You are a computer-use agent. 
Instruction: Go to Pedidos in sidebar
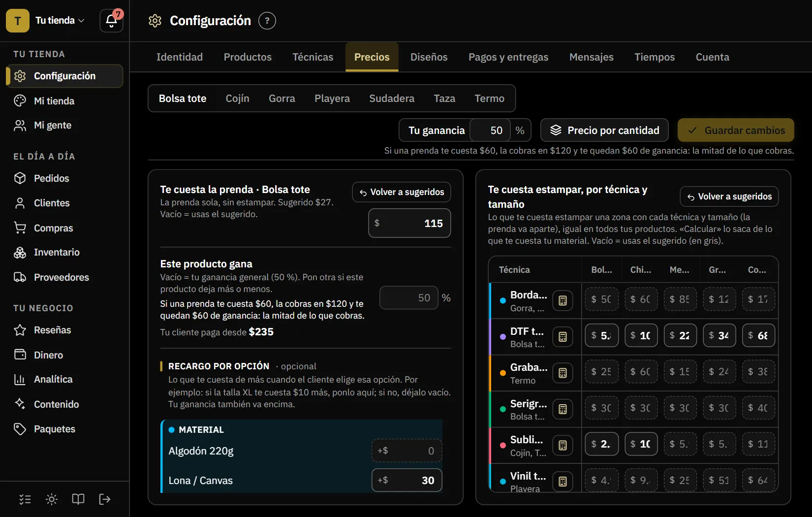click(x=64, y=178)
